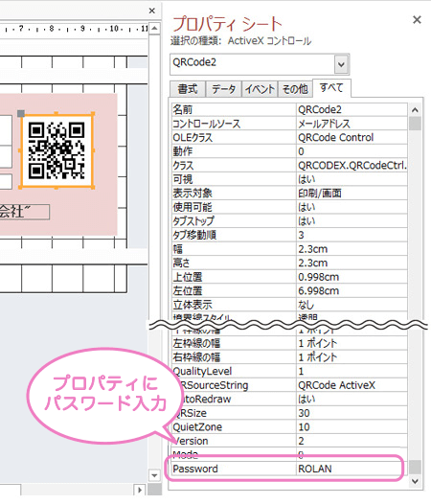Click property list scrollbar down arrow
The image size is (431, 504).
coord(415,481)
